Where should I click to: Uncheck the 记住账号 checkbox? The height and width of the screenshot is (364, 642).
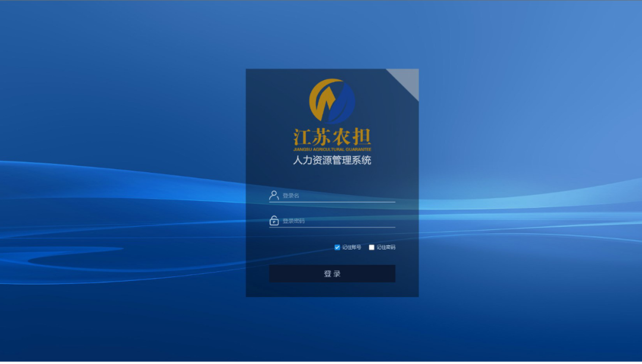click(x=338, y=248)
